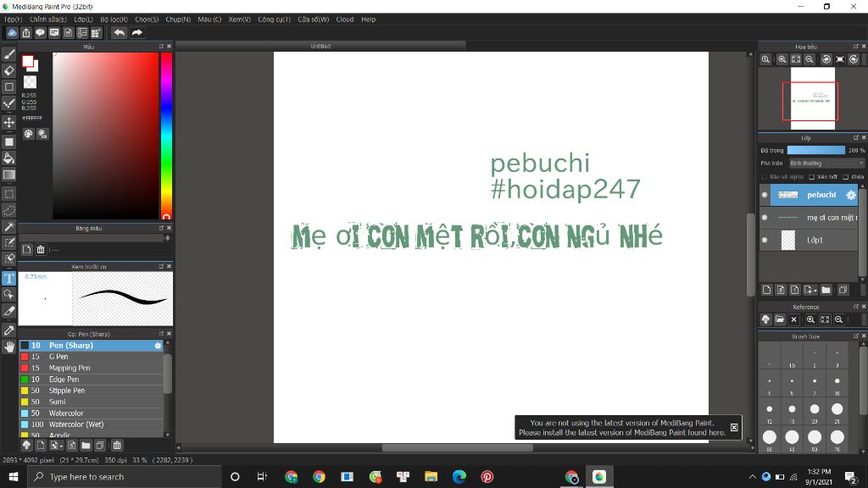Image resolution: width=868 pixels, height=488 pixels.
Task: Delete selected brush with trash icon
Action: pyautogui.click(x=117, y=445)
